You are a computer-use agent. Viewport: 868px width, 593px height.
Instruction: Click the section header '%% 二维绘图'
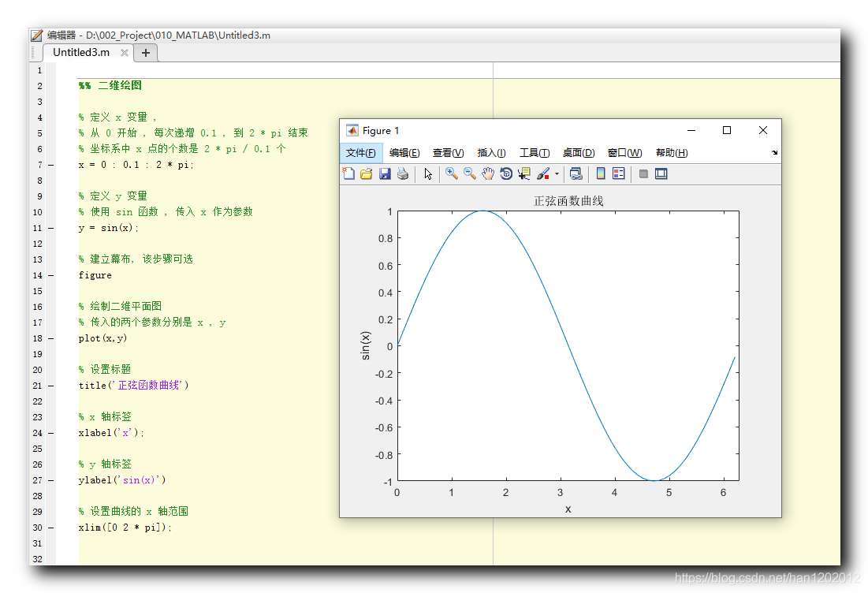(x=110, y=86)
